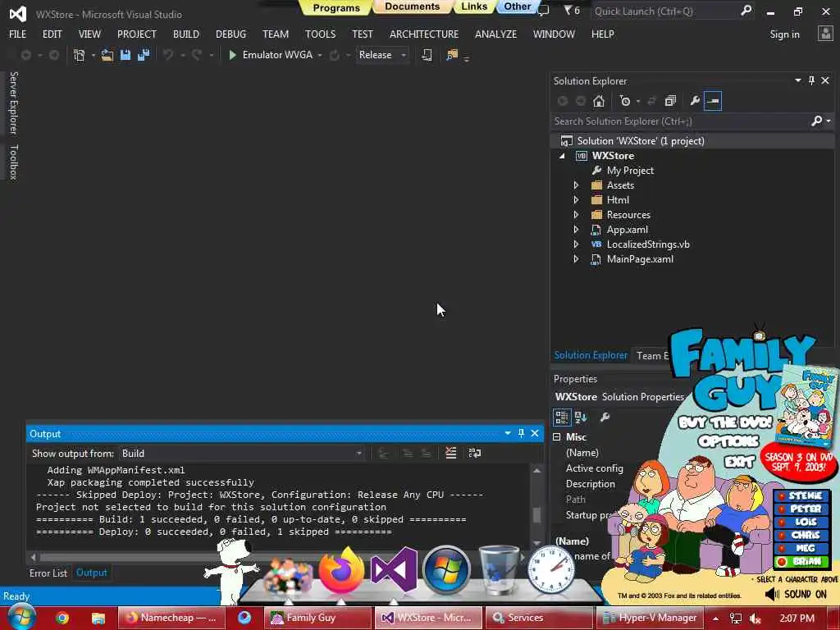This screenshot has width=840, height=630.
Task: Select BRIAN character radio button
Action: pyautogui.click(x=782, y=561)
